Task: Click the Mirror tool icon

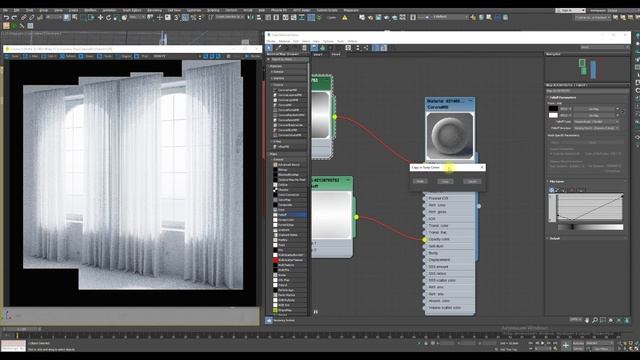Action: [250, 18]
